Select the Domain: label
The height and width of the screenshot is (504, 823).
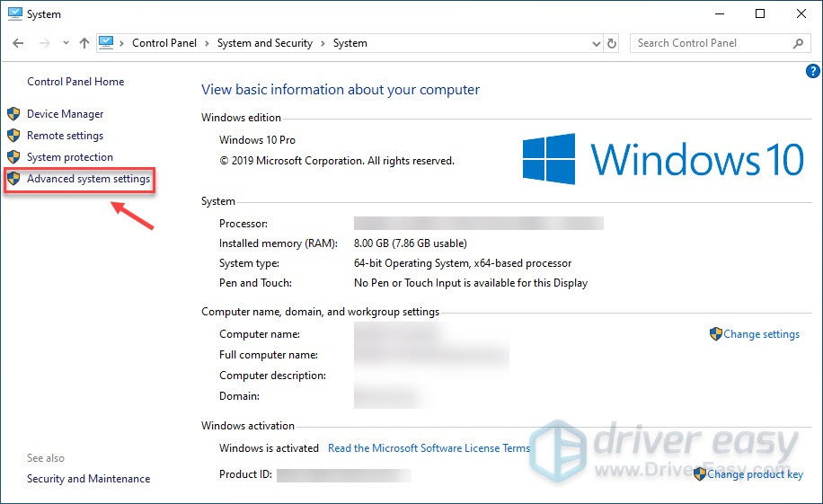pos(239,396)
